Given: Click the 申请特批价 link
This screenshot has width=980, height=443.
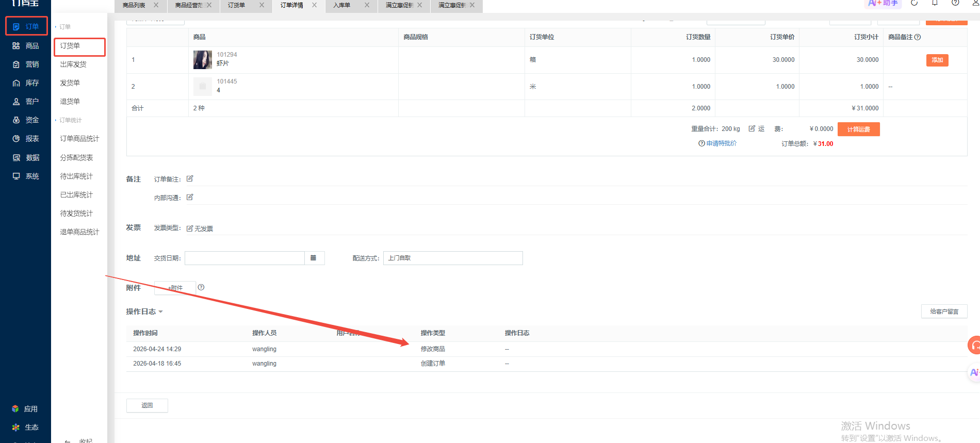Looking at the screenshot, I should click(x=721, y=143).
